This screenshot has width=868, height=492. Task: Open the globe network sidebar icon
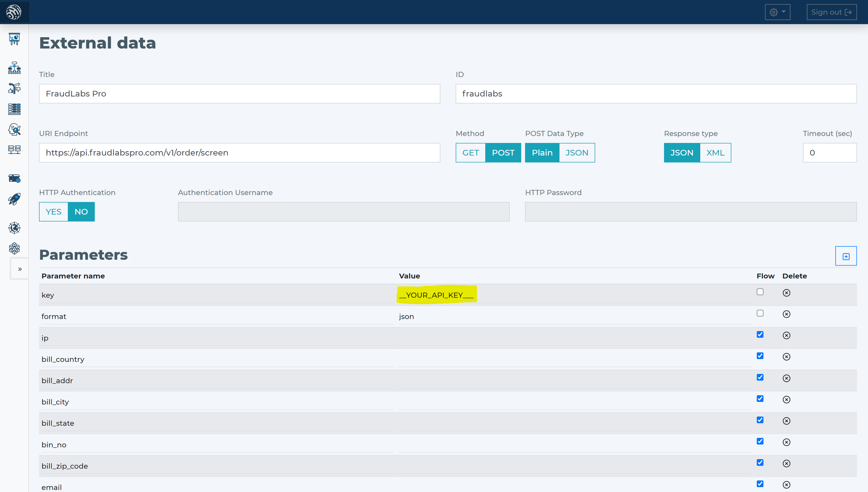14,228
